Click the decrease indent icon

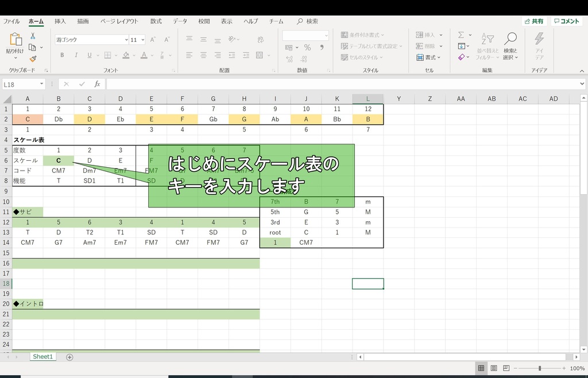point(232,55)
